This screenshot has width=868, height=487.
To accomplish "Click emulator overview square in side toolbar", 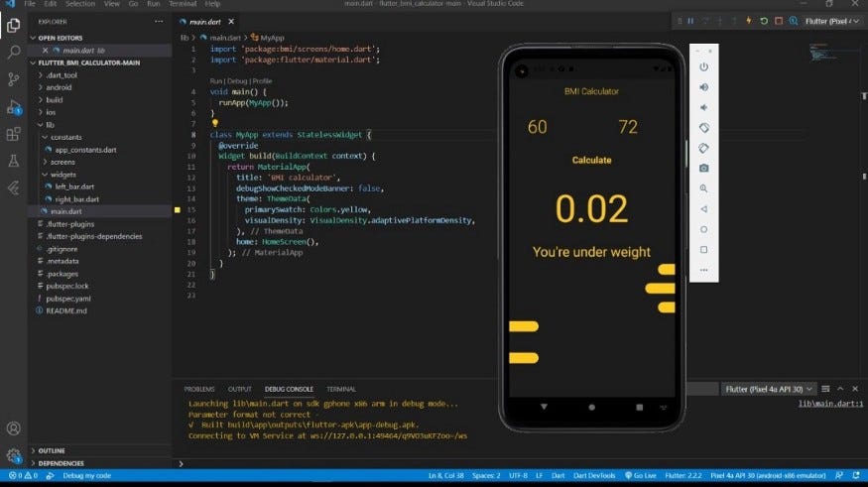I will pos(703,250).
